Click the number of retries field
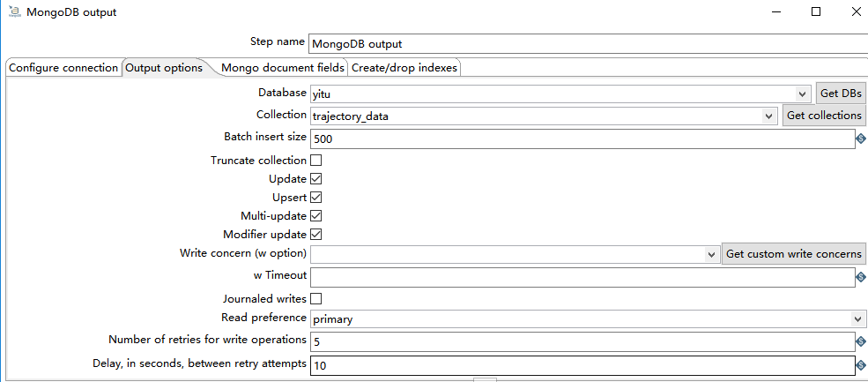This screenshot has height=382, width=868. coord(582,341)
